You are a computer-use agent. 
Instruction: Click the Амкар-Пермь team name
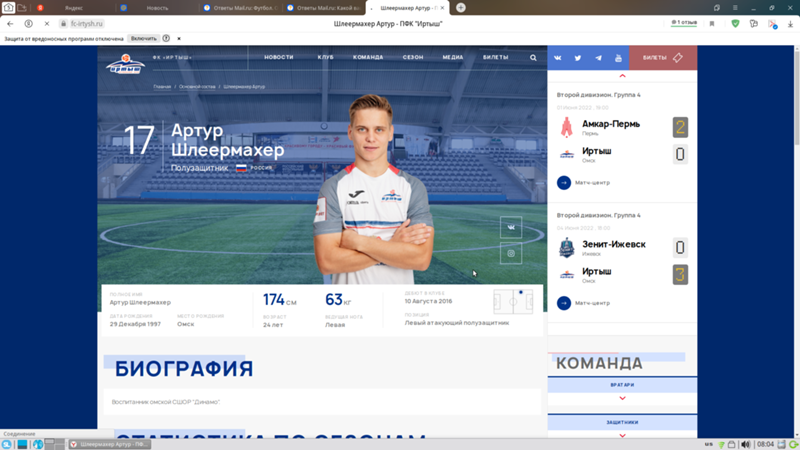(611, 124)
